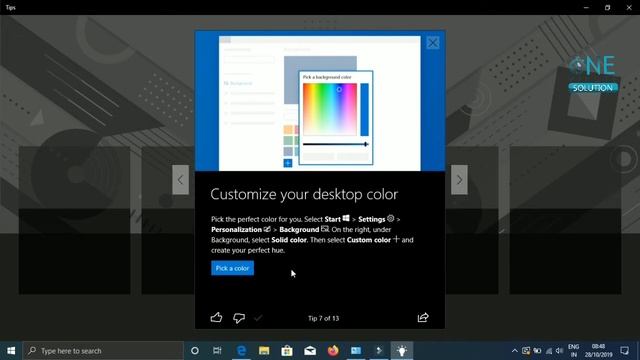Image resolution: width=640 pixels, height=360 pixels.
Task: Switch ENG IN input language
Action: coord(573,351)
